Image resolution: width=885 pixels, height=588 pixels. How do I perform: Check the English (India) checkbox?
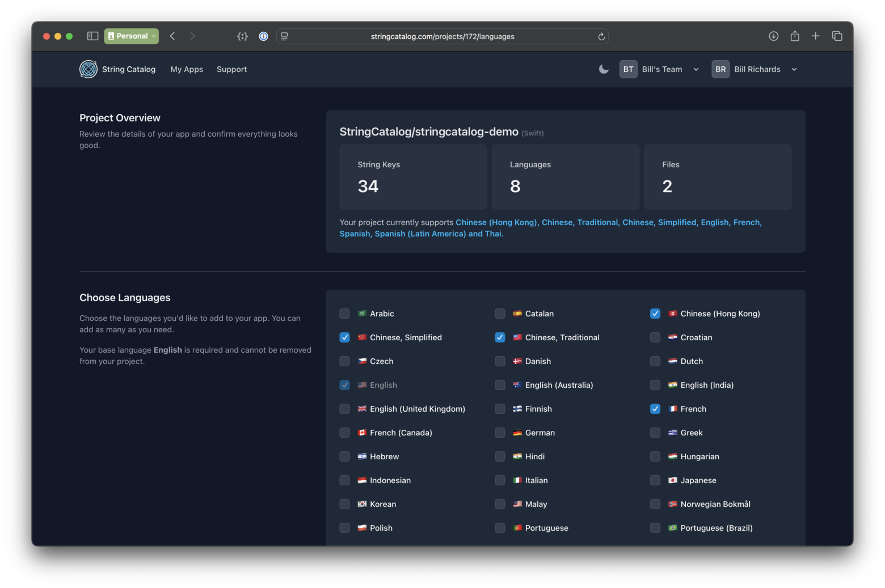click(655, 385)
